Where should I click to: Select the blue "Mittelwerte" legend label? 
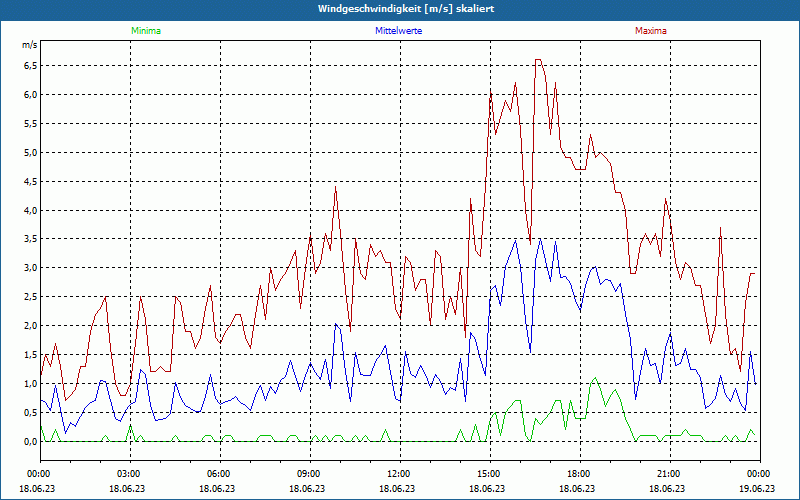pyautogui.click(x=398, y=31)
